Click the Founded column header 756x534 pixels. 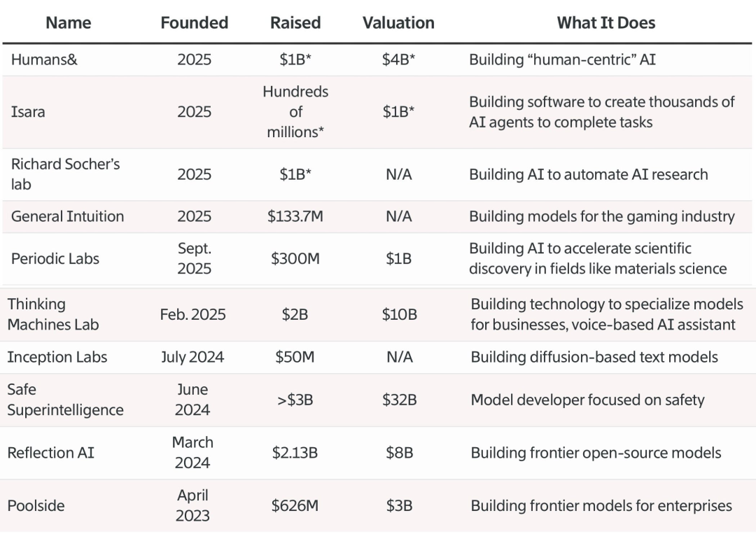tap(194, 23)
